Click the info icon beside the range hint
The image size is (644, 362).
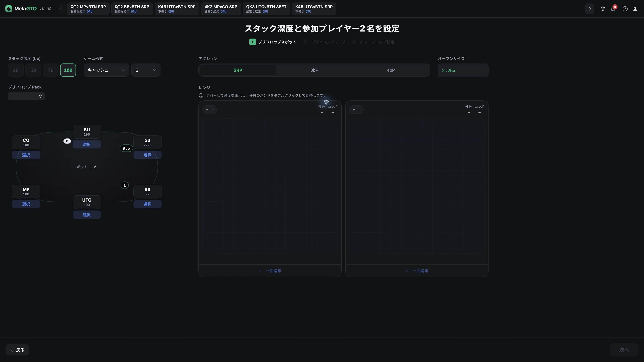pos(201,95)
